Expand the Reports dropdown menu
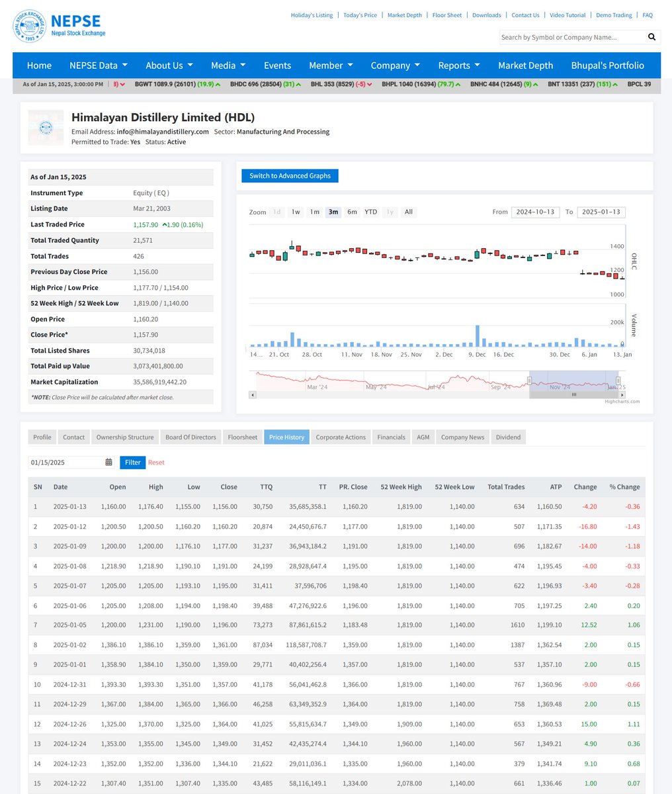 tap(458, 65)
